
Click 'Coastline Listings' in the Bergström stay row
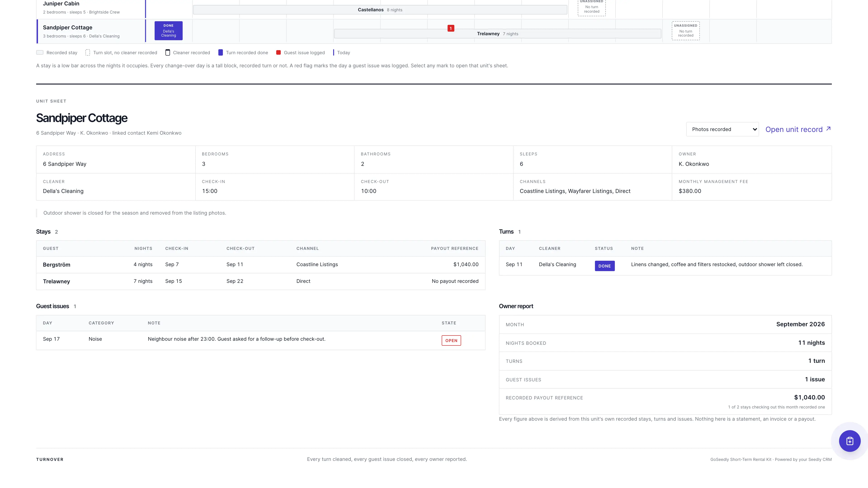point(317,264)
